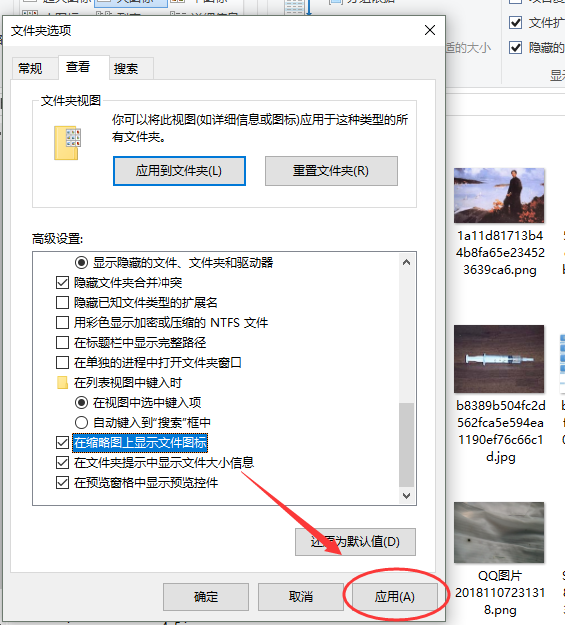Confirm with the 确定 button
The width and height of the screenshot is (565, 625).
206,597
